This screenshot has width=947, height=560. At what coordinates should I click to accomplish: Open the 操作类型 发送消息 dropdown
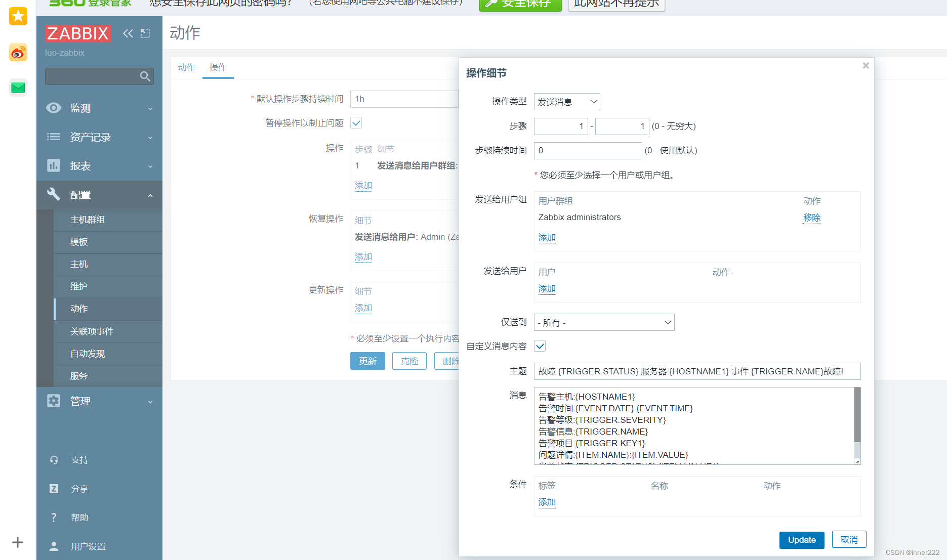567,102
